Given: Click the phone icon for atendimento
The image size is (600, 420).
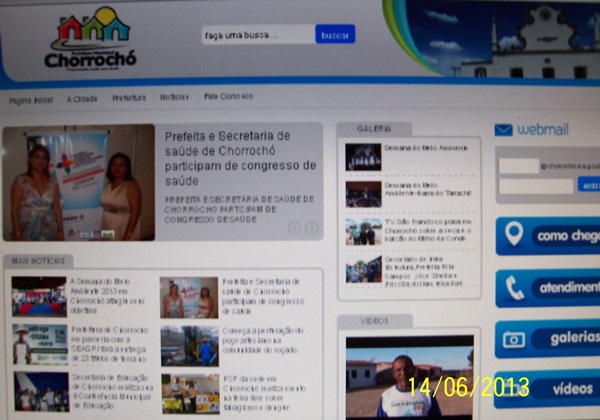Looking at the screenshot, I should click(515, 288).
